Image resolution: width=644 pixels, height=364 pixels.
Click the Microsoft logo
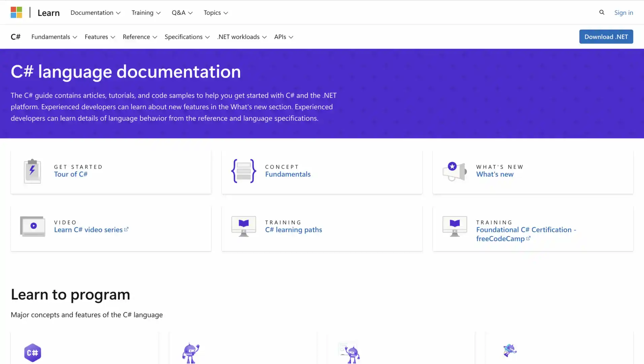click(x=16, y=12)
